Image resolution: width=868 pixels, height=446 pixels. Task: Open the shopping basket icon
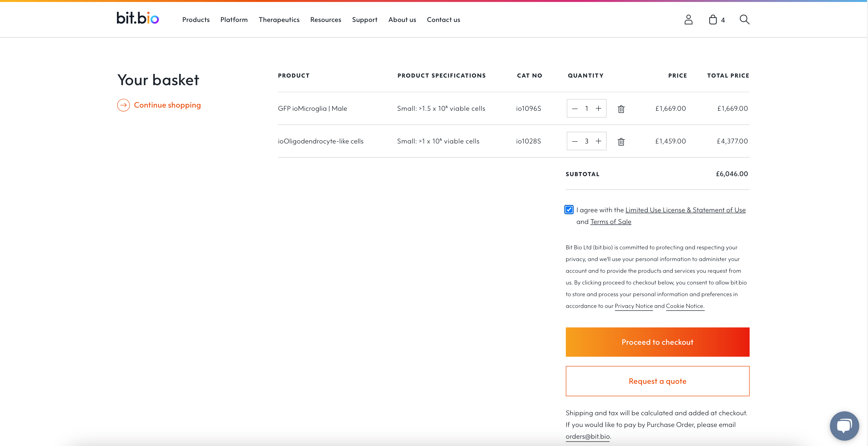[713, 19]
